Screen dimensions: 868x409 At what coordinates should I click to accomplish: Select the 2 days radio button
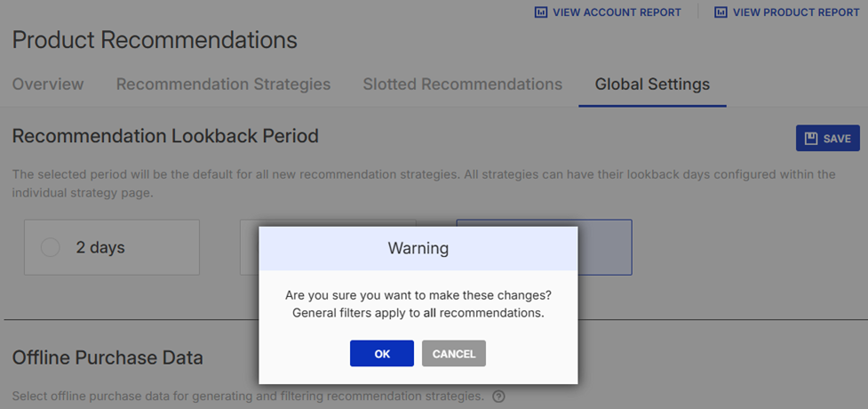(51, 248)
